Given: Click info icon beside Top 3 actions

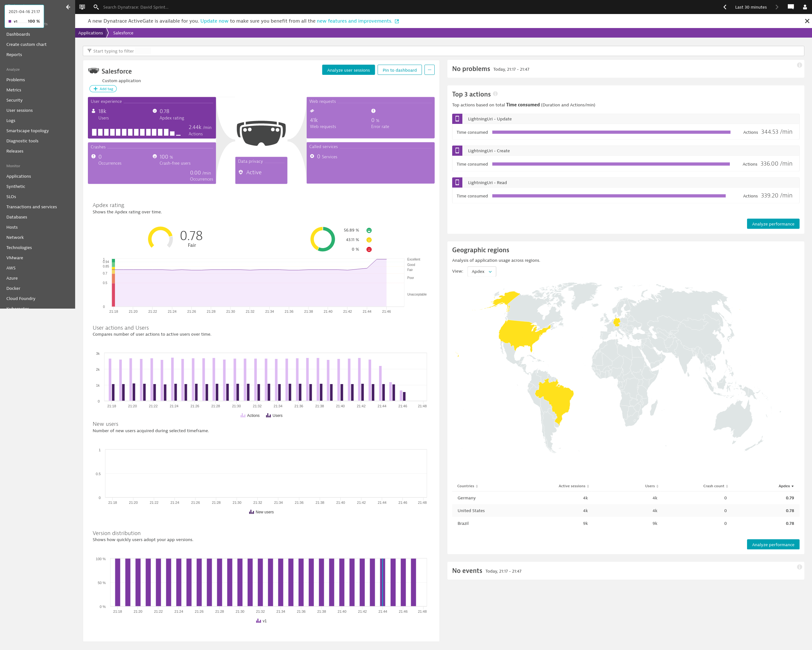Looking at the screenshot, I should pyautogui.click(x=495, y=94).
